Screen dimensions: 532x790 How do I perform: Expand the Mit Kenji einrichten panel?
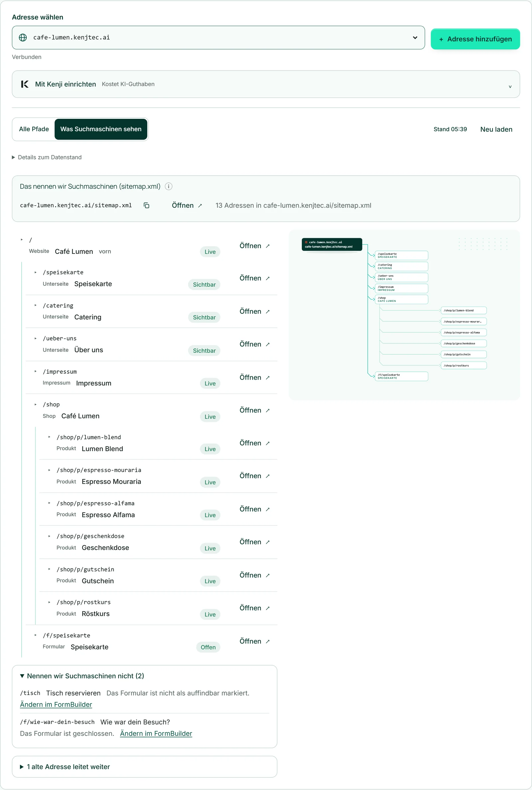[266, 84]
